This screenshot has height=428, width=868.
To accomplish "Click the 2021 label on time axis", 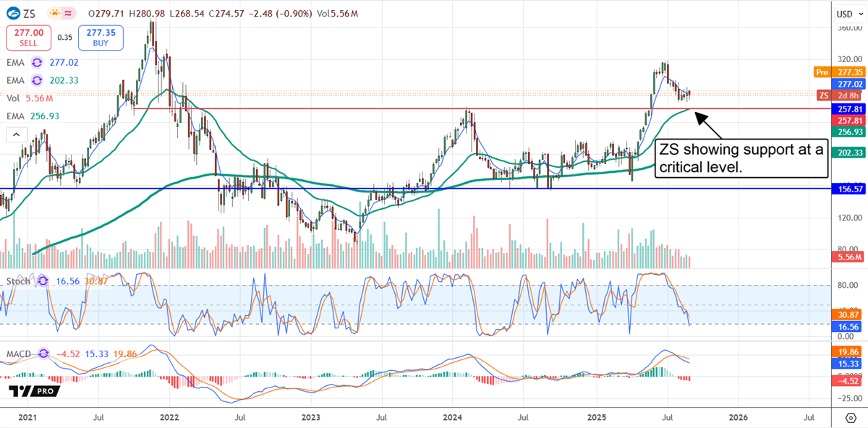I will tap(27, 417).
